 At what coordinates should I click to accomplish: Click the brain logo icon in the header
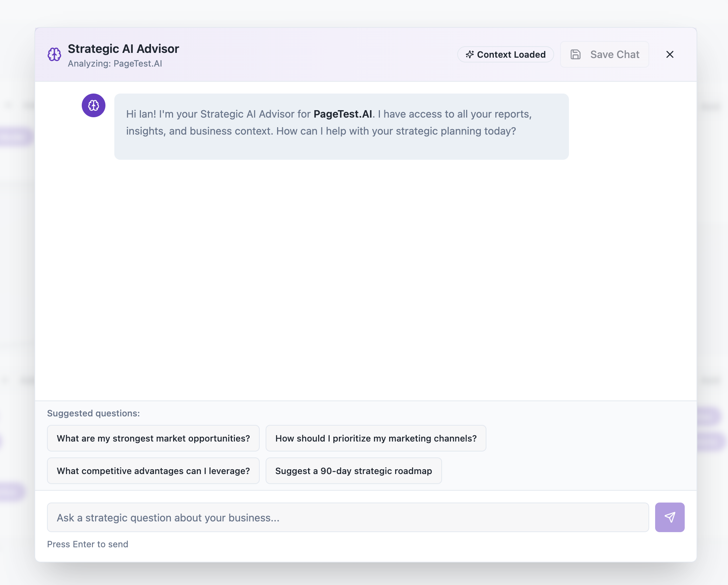pyautogui.click(x=55, y=54)
